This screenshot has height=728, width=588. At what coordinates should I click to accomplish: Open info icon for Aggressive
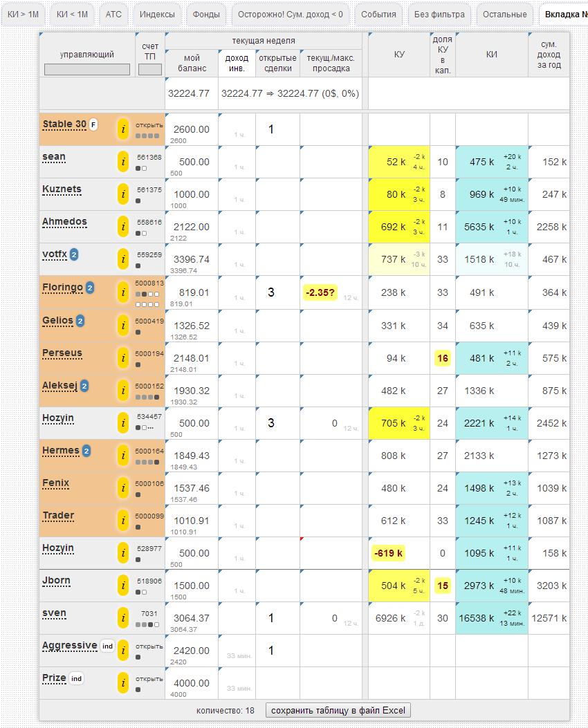pyautogui.click(x=123, y=651)
